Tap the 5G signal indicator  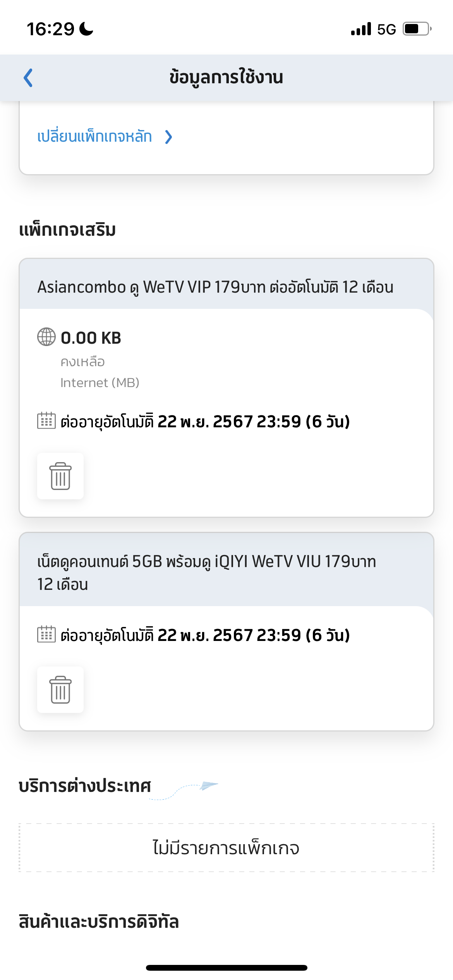point(386,29)
